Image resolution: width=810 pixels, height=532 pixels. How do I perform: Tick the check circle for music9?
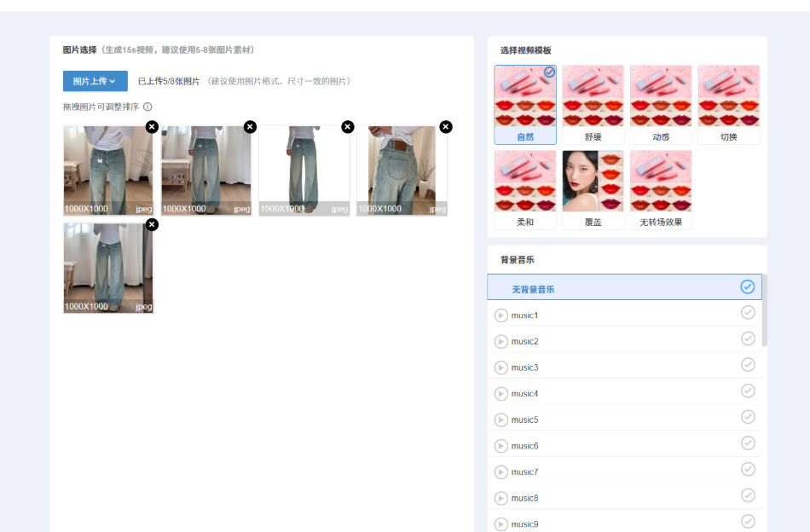(748, 521)
